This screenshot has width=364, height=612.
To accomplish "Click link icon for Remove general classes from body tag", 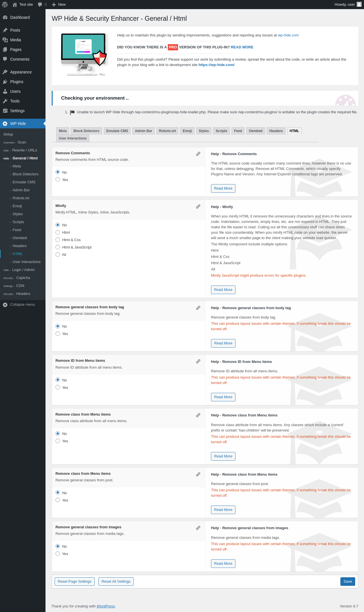I will (198, 308).
